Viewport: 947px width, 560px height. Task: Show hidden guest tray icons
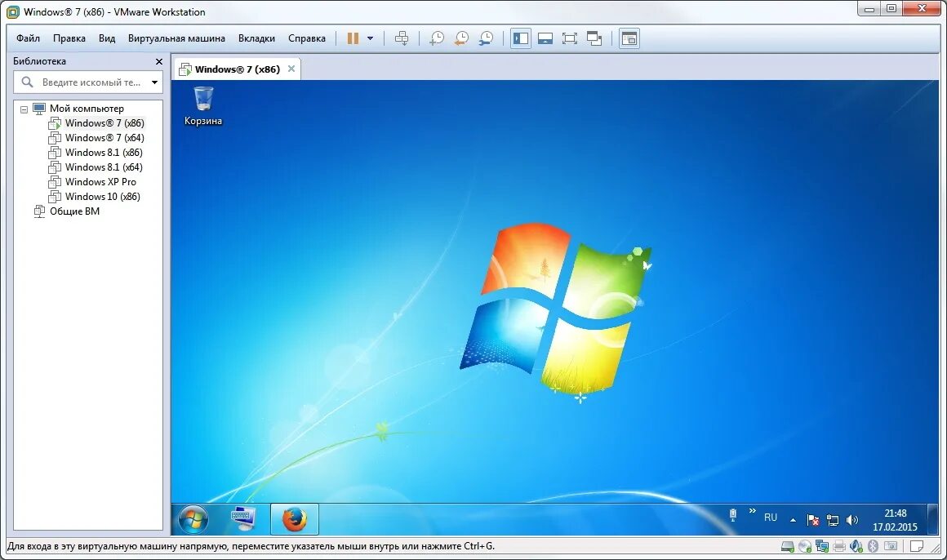[x=793, y=520]
